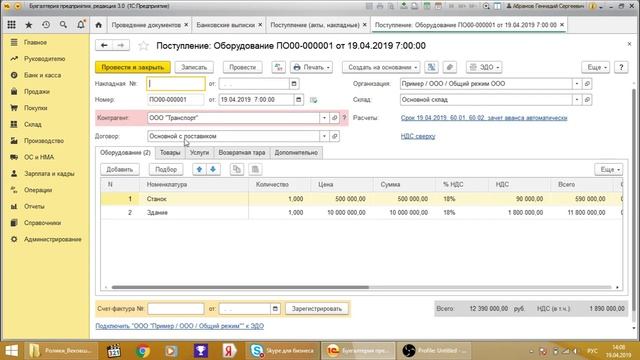Select the Станок table row

click(x=362, y=199)
